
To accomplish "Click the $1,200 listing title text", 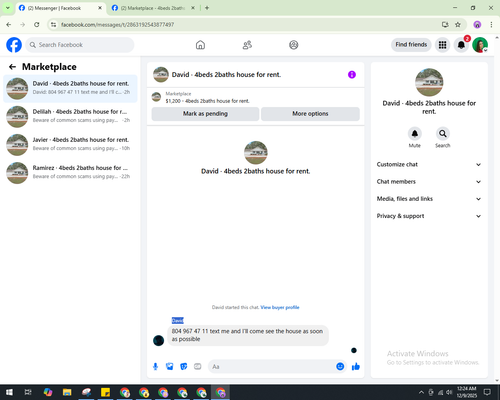I will click(207, 101).
